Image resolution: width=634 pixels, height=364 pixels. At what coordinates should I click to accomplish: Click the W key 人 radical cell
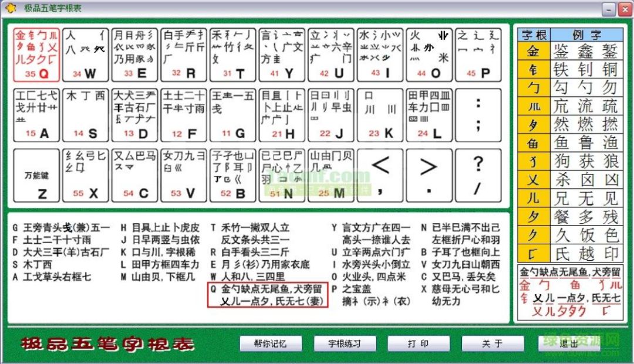click(85, 53)
